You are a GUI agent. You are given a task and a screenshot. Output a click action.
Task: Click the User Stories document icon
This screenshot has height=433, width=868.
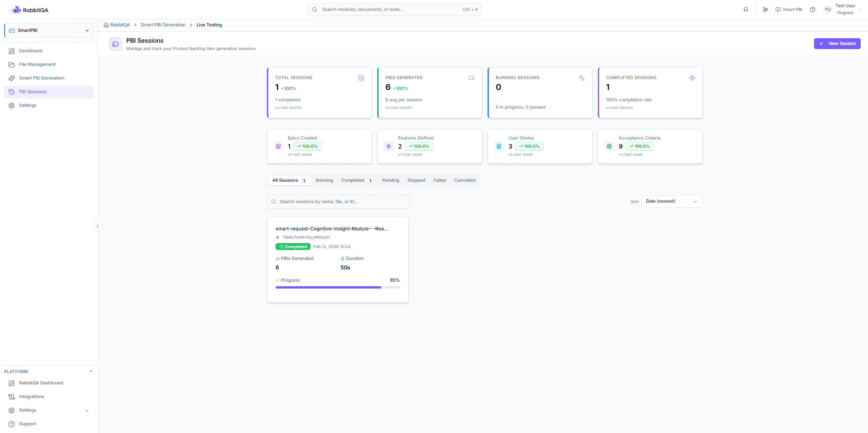click(x=499, y=146)
